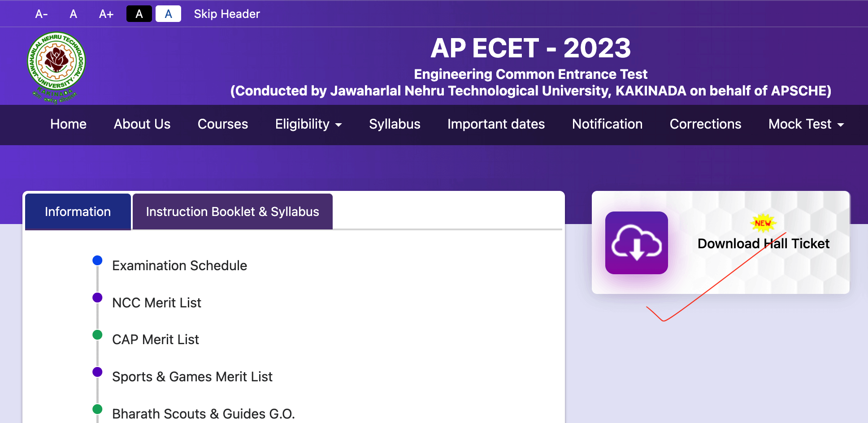Viewport: 868px width, 423px height.
Task: Click the blue bullet beside Examination Schedule
Action: (x=97, y=260)
